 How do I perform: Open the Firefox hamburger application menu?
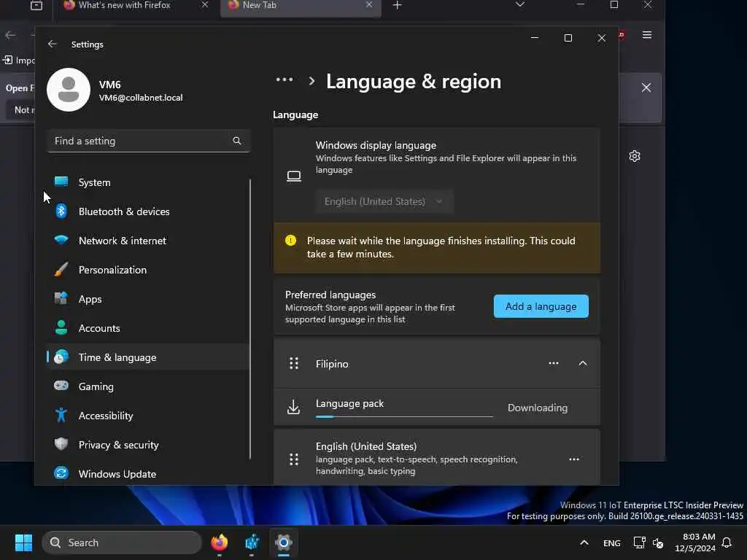646,35
